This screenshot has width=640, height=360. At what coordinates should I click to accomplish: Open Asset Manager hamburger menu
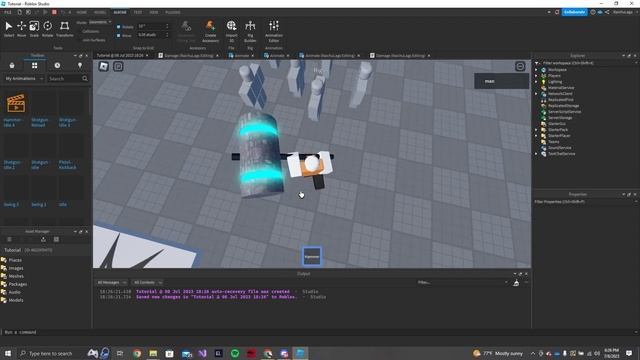tap(9, 240)
